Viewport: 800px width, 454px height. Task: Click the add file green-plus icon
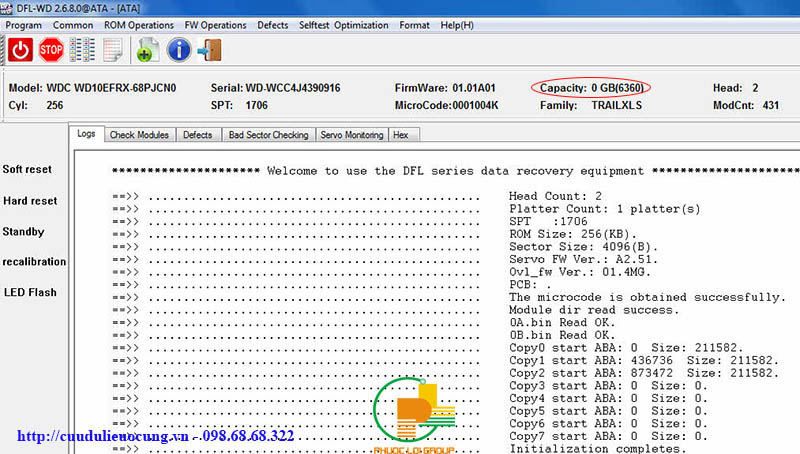pyautogui.click(x=148, y=48)
